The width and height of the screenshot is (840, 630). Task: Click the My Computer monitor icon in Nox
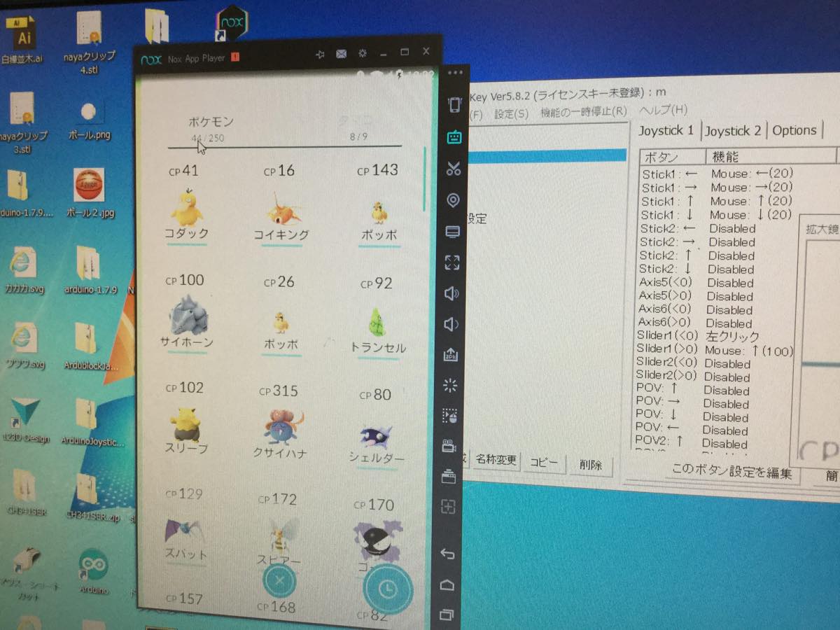point(453,232)
